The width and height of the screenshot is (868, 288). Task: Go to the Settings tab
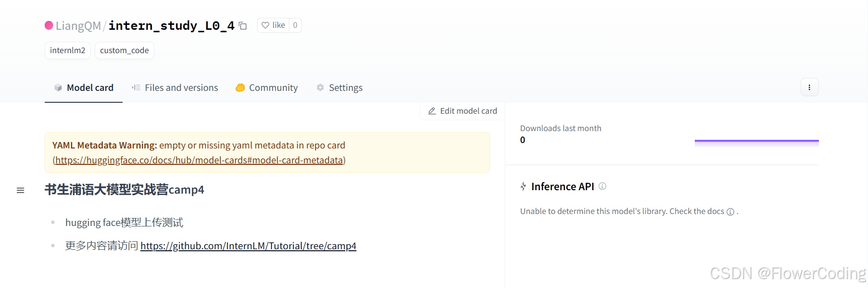click(339, 88)
